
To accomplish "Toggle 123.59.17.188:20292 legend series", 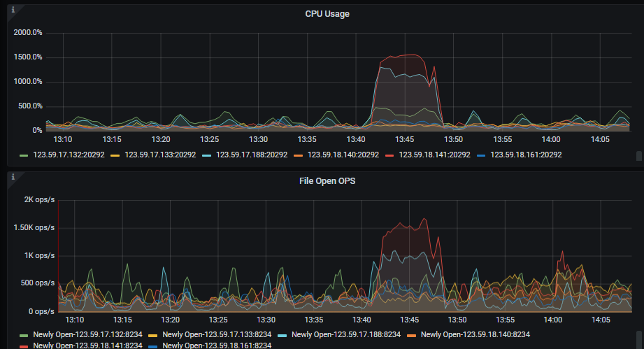I will (x=252, y=155).
